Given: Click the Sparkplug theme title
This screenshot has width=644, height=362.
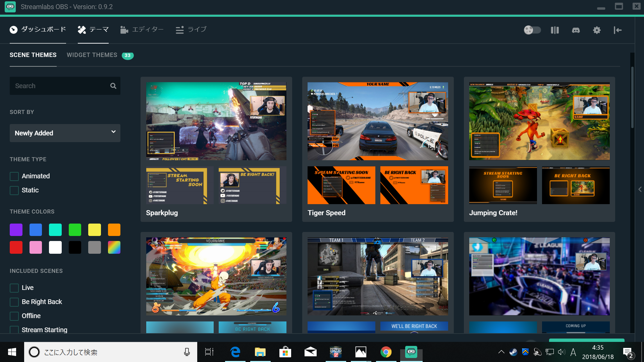Looking at the screenshot, I should click(x=162, y=213).
